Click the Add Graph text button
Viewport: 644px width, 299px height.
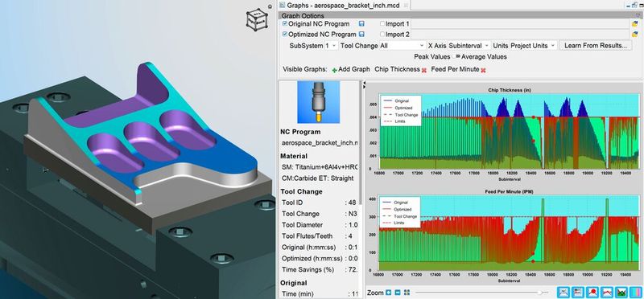tap(354, 70)
